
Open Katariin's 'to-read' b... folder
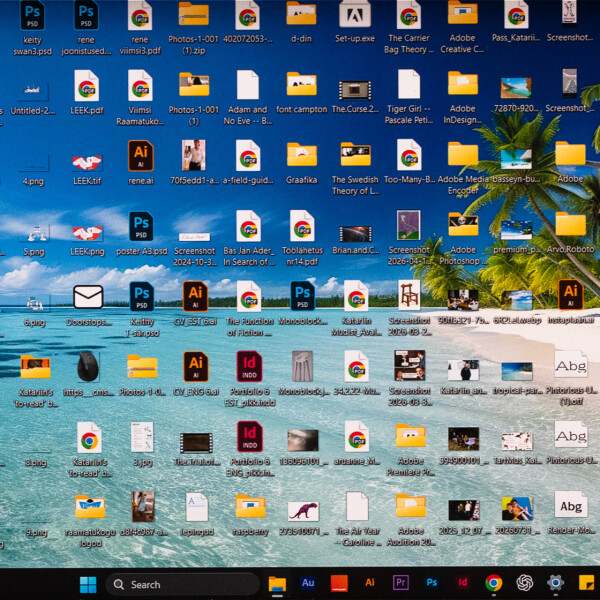click(x=36, y=367)
